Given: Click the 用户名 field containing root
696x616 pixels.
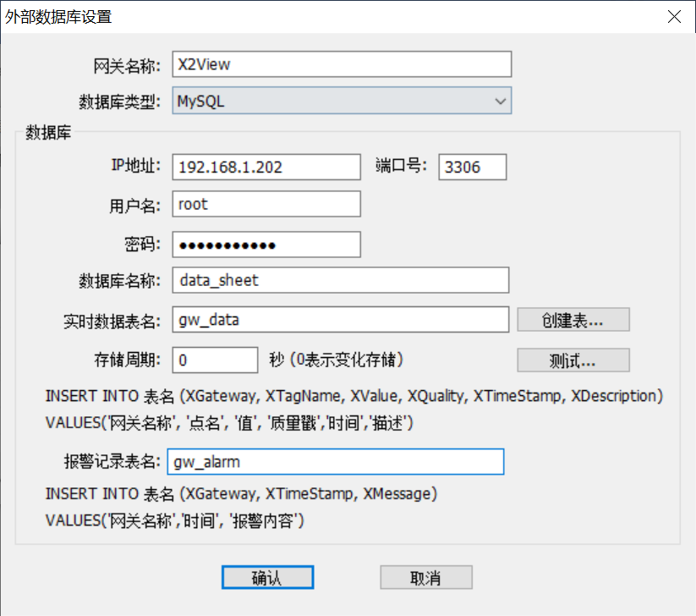Looking at the screenshot, I should pos(266,204).
